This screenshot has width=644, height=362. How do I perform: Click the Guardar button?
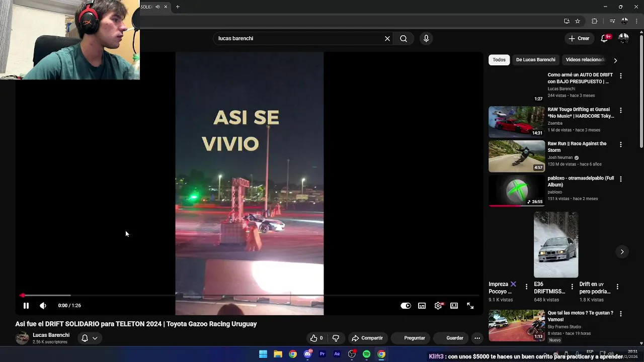pos(450,338)
